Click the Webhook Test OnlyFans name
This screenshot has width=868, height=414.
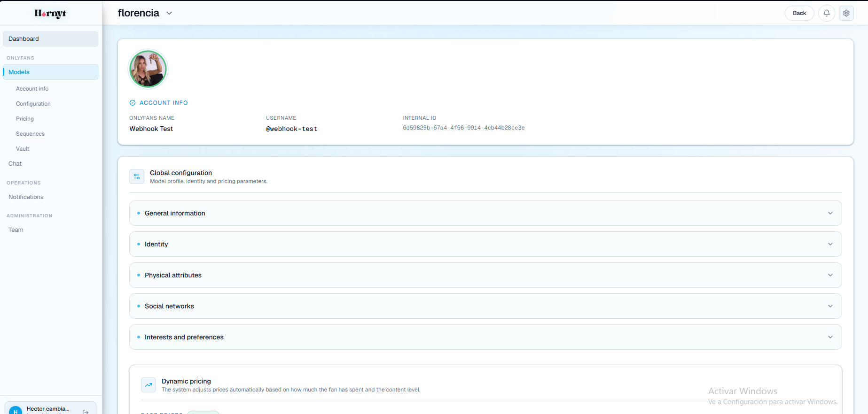click(x=151, y=129)
